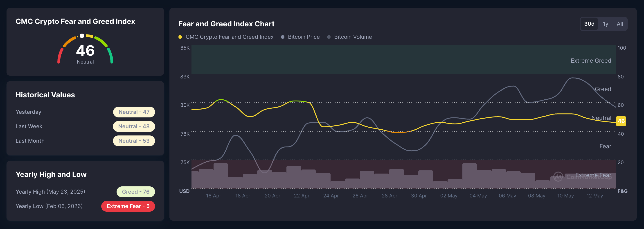Select the 30d time range tab

(589, 24)
